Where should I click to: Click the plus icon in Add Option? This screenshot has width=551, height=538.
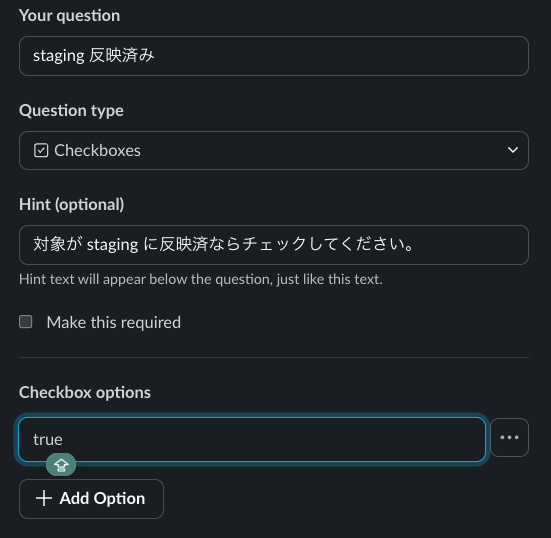click(x=44, y=498)
